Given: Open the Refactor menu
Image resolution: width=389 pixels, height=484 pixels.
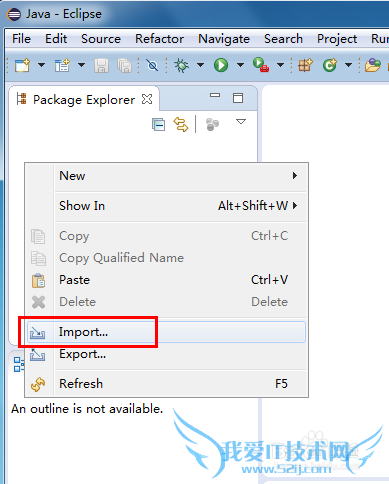Looking at the screenshot, I should pyautogui.click(x=159, y=39).
